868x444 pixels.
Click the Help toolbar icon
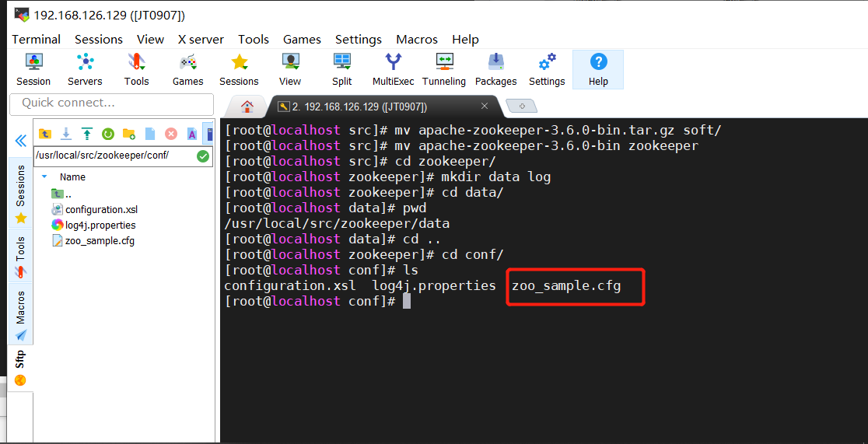pyautogui.click(x=598, y=70)
